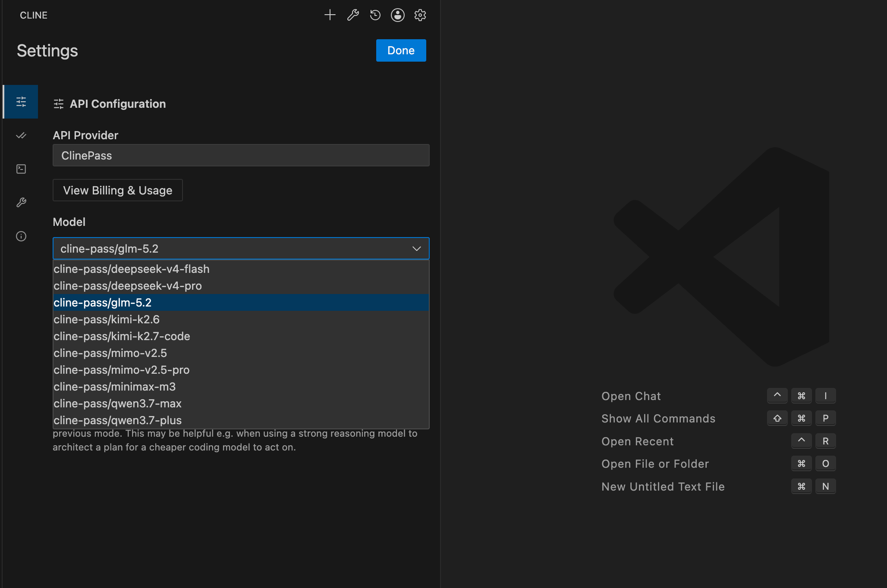Choose cline-pass/kimi-k2.7-code model
The height and width of the screenshot is (588, 887).
click(241, 336)
